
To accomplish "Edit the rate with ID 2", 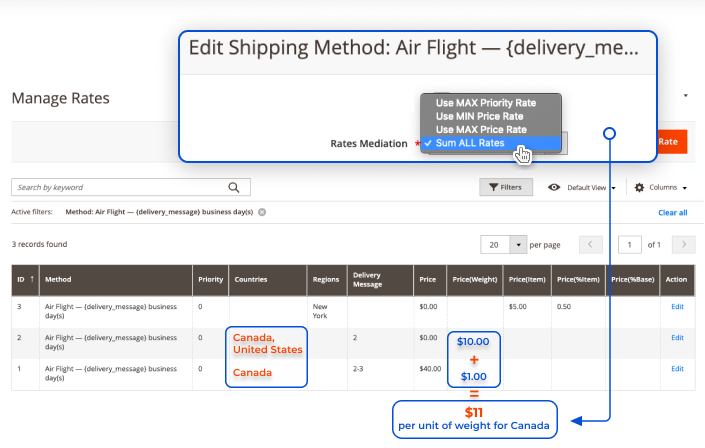I will (x=677, y=338).
